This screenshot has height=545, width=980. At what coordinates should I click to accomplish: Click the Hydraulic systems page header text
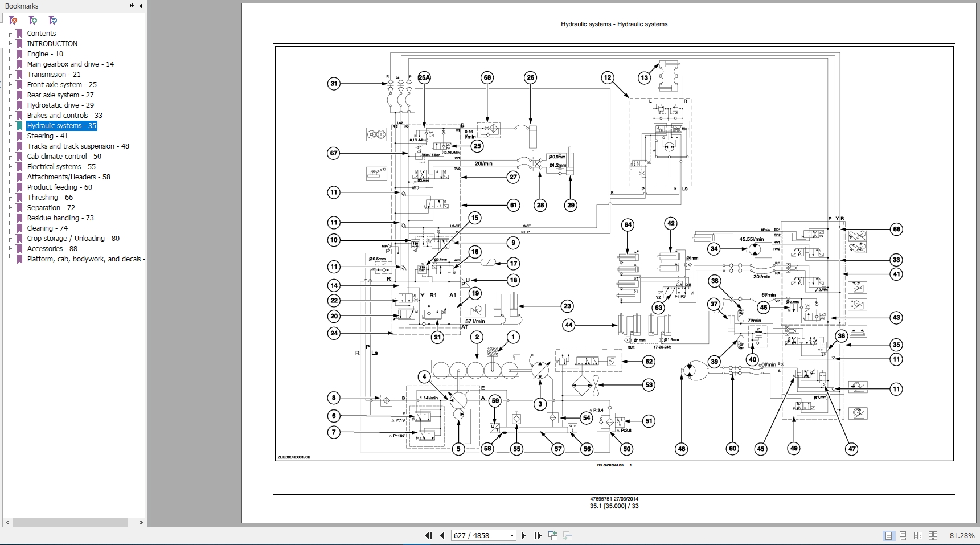(x=614, y=24)
